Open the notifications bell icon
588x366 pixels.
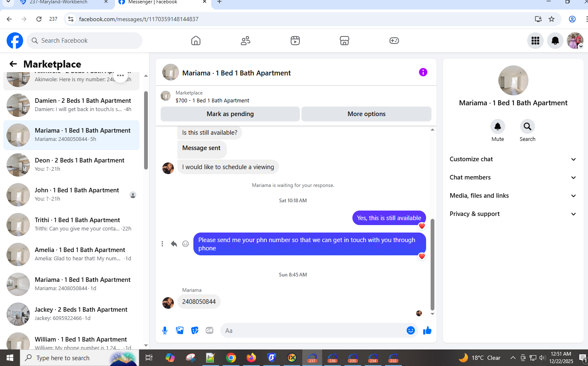click(555, 41)
